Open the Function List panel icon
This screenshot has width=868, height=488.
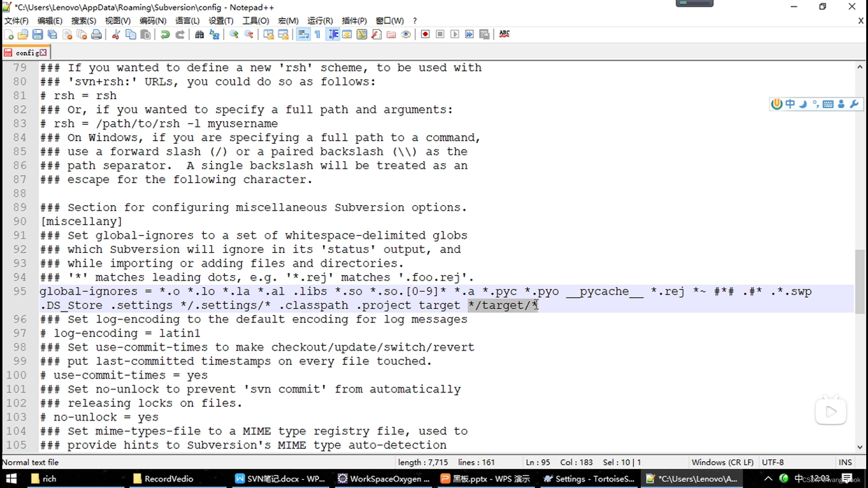(x=377, y=34)
